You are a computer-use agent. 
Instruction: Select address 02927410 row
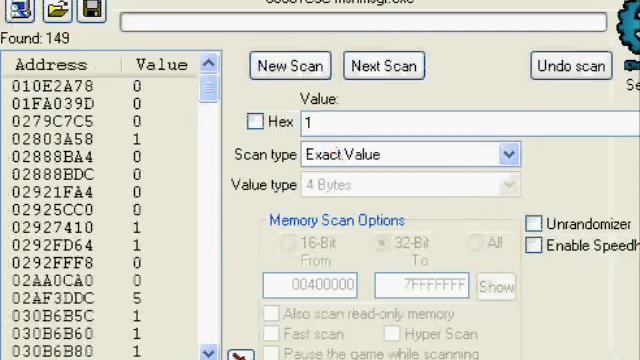pos(100,228)
